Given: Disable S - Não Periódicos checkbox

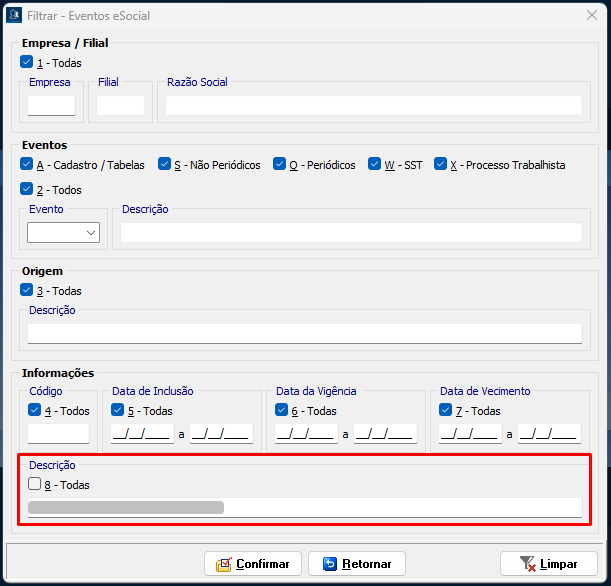Looking at the screenshot, I should [164, 165].
